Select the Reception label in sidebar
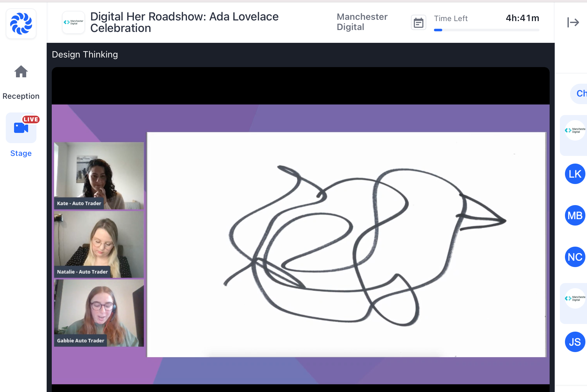Viewport: 587px width, 392px height. coord(21,96)
